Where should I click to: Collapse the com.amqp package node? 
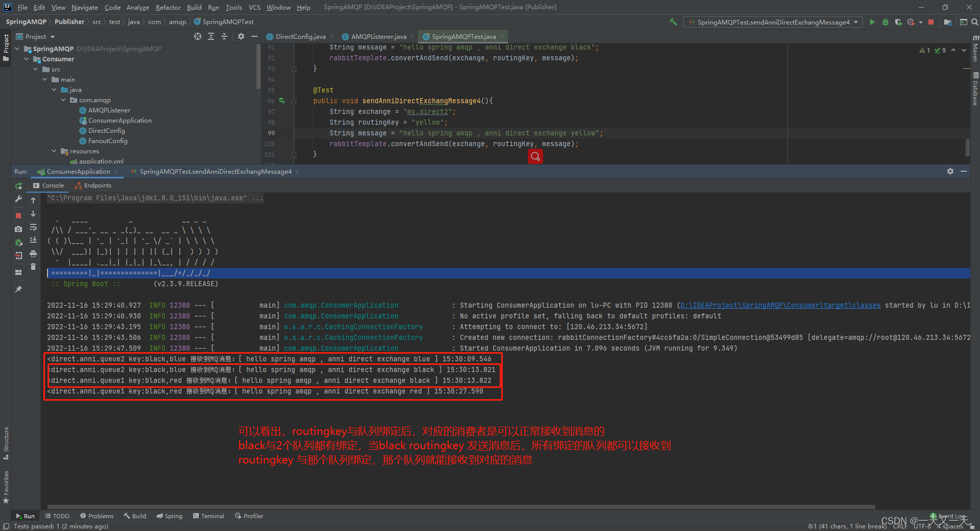pos(63,100)
